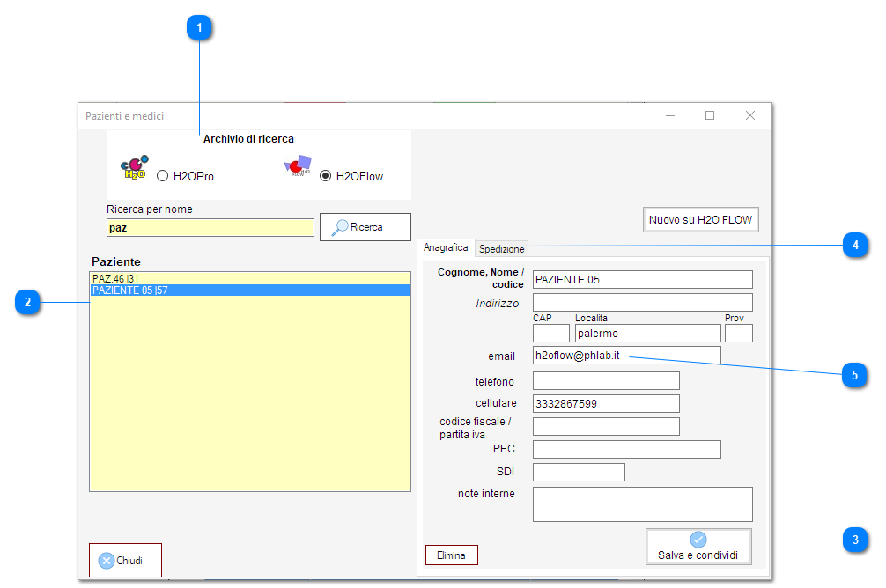Select patient row PAZ.46 |31
This screenshot has height=588, width=886.
(250, 278)
